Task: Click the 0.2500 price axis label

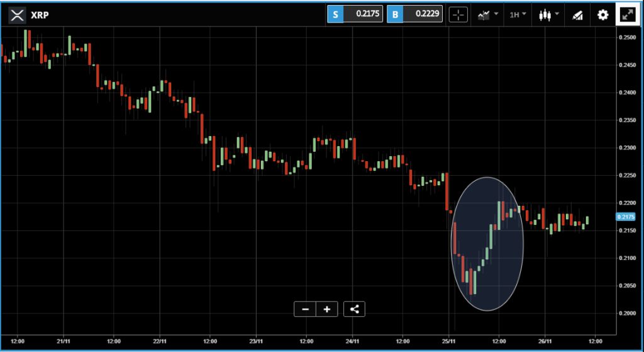Action: 626,37
